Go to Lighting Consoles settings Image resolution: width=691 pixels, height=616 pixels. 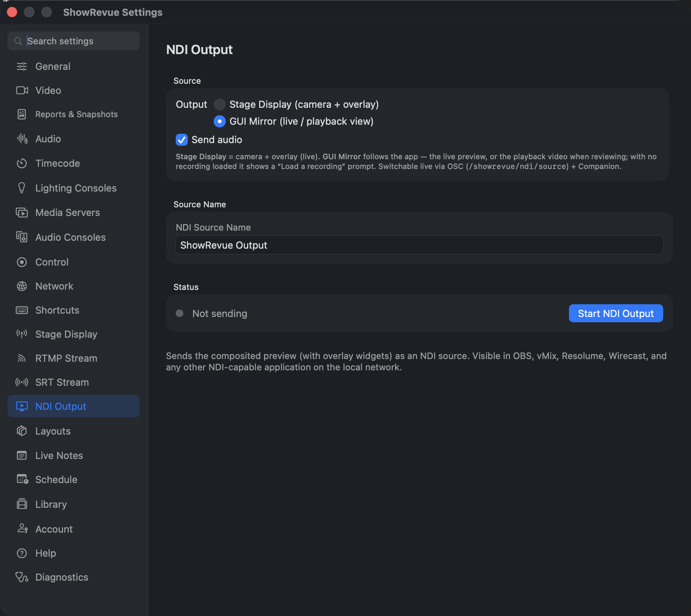[x=74, y=188]
